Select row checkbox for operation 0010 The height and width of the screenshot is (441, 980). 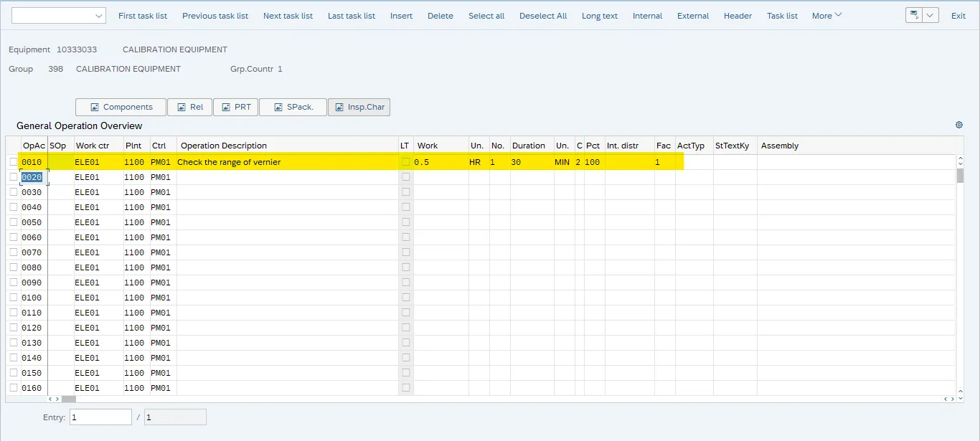click(13, 162)
